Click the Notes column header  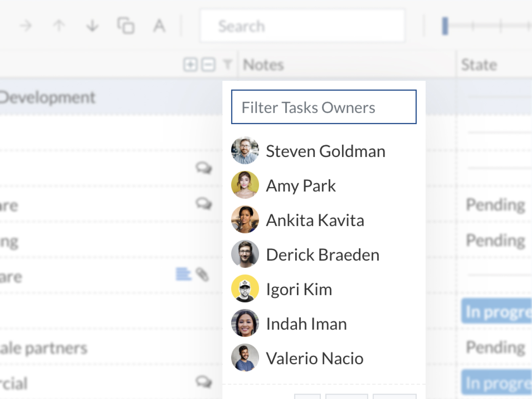click(263, 65)
